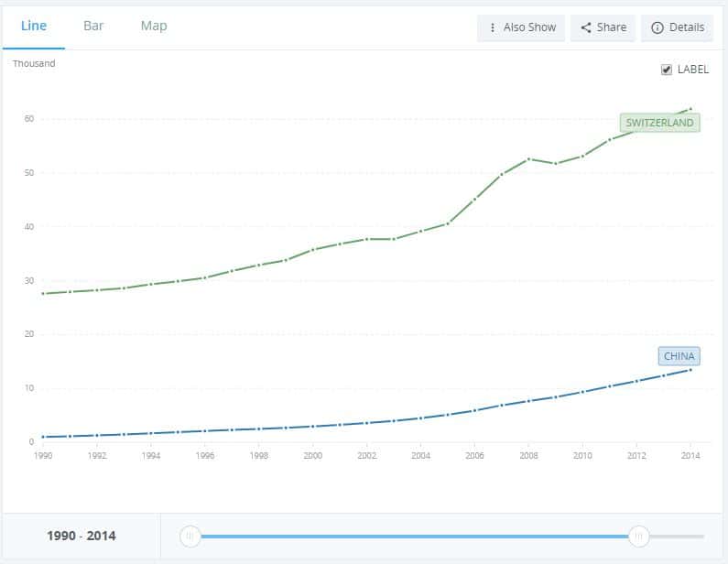
Task: Click the left year-range slider handle
Action: pos(190,537)
